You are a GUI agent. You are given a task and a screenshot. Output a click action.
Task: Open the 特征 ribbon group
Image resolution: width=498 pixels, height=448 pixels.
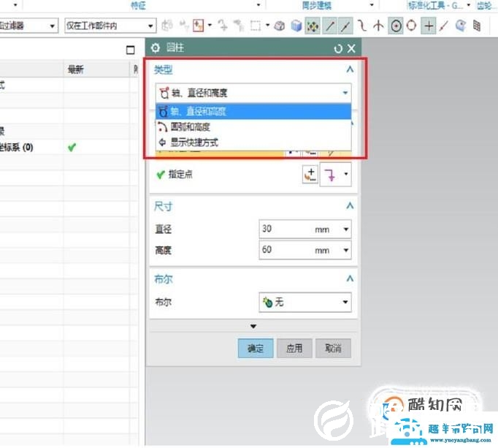click(x=139, y=5)
